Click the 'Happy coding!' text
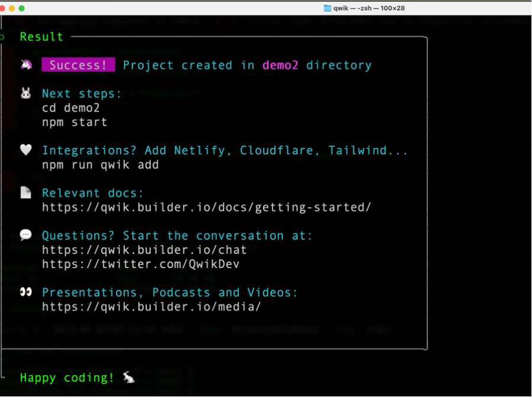This screenshot has height=397, width=532. (x=67, y=377)
